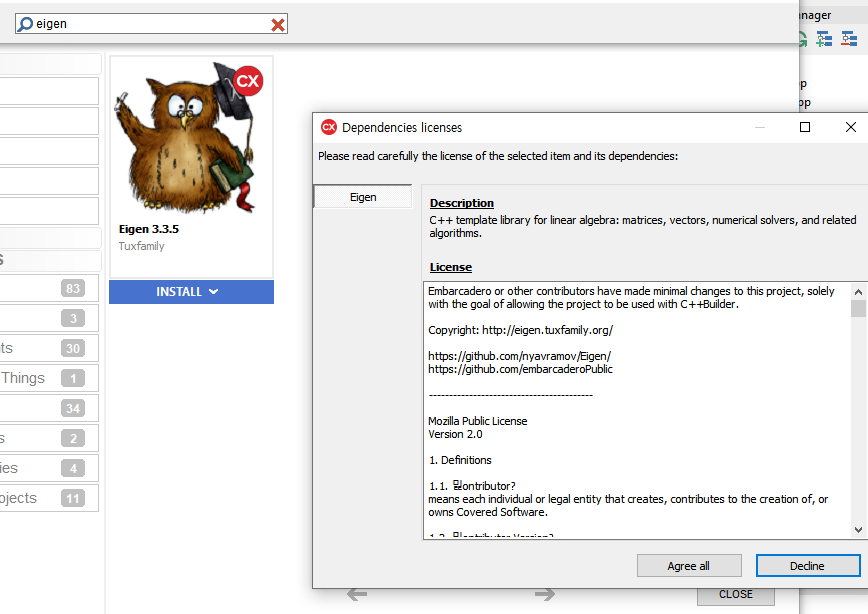Image resolution: width=868 pixels, height=614 pixels.
Task: Click the eigen.tuxfamily.org copyright URL text
Action: point(547,331)
